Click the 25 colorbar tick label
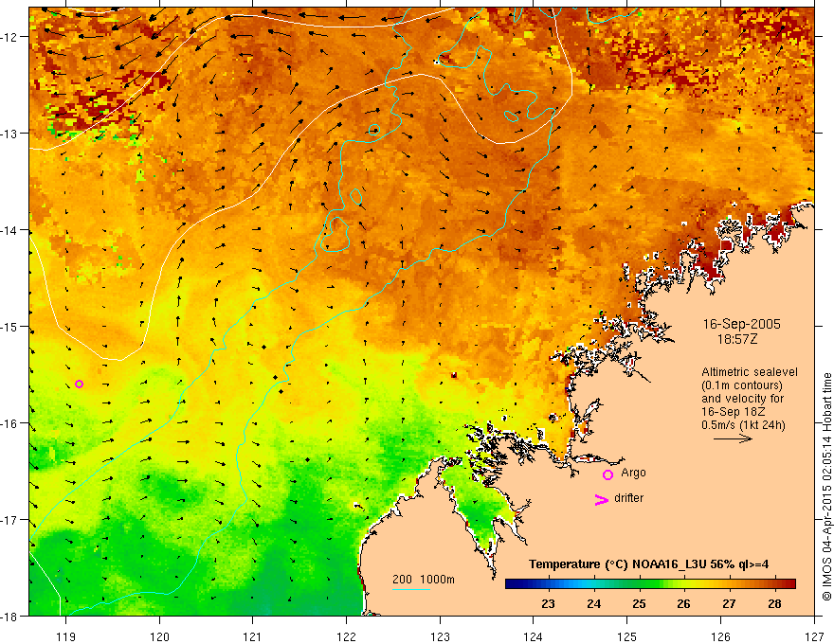 [x=640, y=603]
